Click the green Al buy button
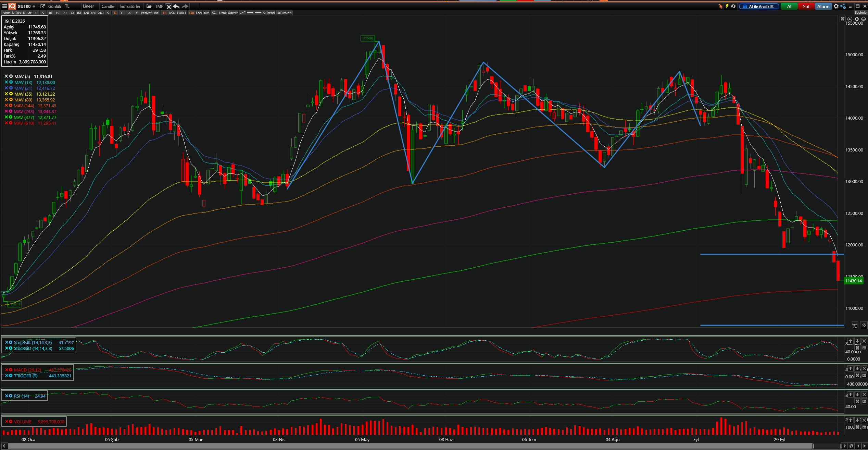The width and height of the screenshot is (868, 450). click(x=789, y=6)
